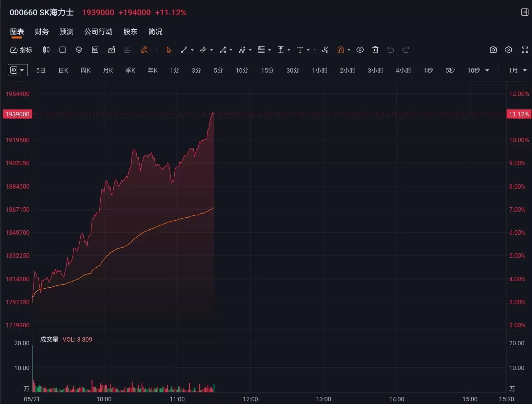
Task: Click the trash delete drawings icon
Action: pyautogui.click(x=375, y=50)
